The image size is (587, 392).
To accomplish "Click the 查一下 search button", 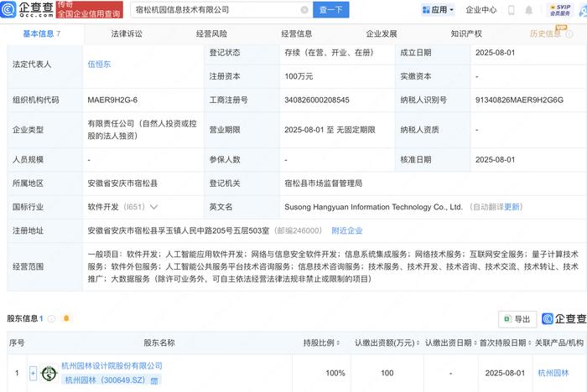I will coord(331,10).
